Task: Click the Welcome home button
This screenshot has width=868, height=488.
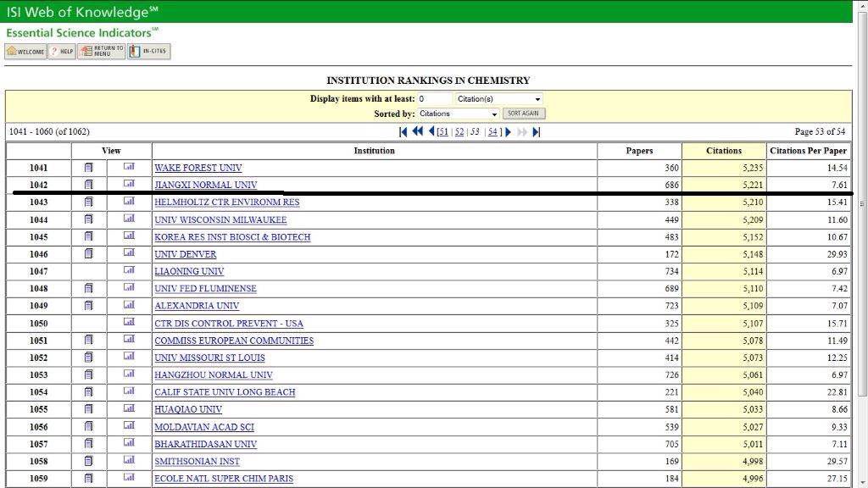Action: click(x=25, y=52)
